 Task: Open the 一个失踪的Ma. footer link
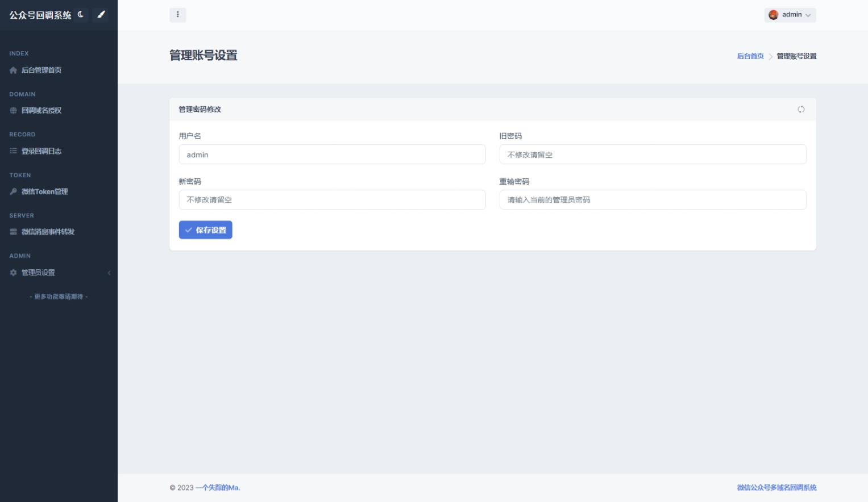tap(218, 488)
